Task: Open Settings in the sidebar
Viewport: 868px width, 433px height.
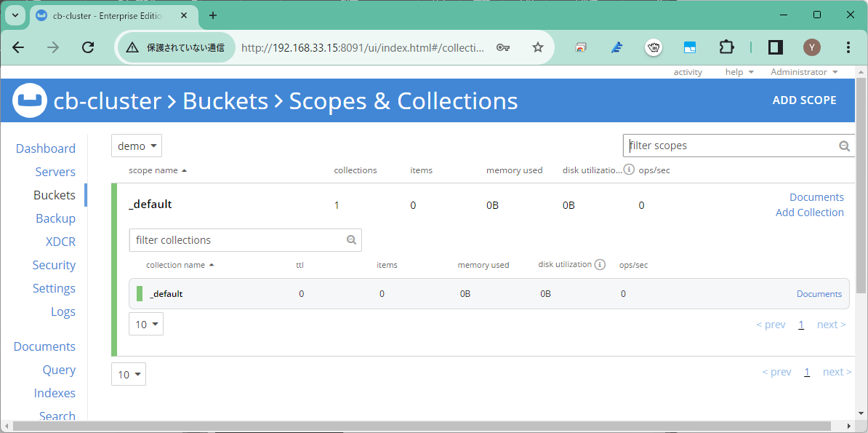Action: click(x=54, y=288)
